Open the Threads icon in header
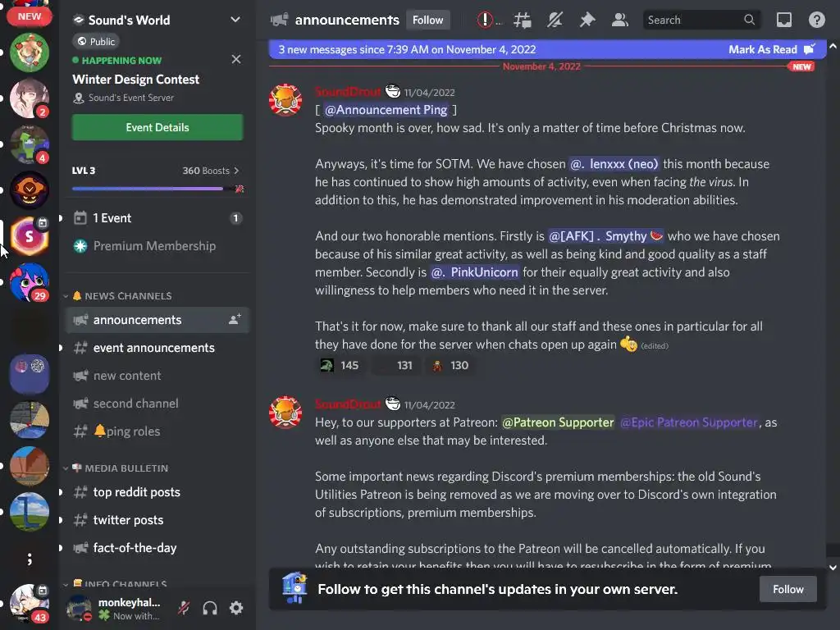 (x=522, y=21)
